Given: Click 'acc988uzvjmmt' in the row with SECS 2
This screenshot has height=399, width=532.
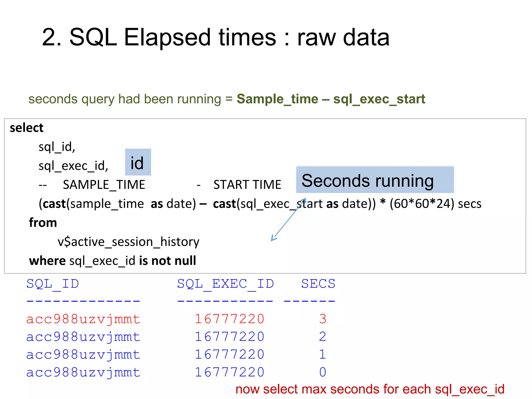Looking at the screenshot, I should pyautogui.click(x=83, y=337).
